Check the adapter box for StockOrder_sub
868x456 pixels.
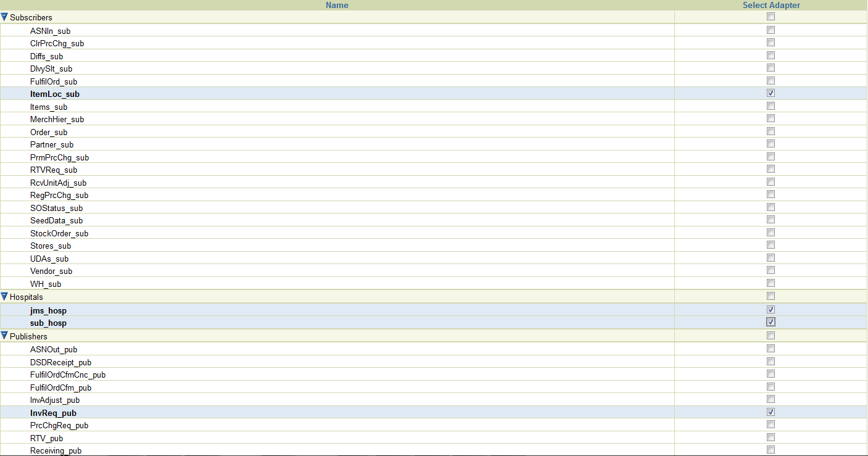click(771, 232)
